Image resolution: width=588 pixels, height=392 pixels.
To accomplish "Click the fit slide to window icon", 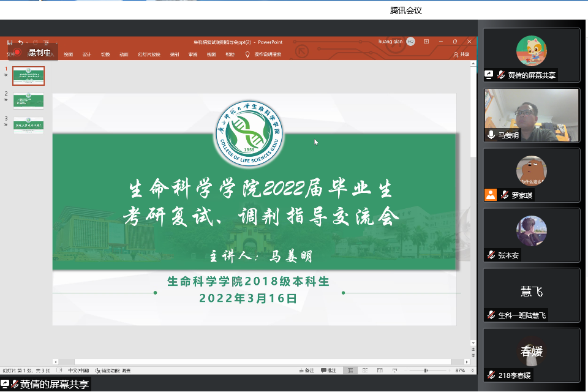I will (472, 371).
